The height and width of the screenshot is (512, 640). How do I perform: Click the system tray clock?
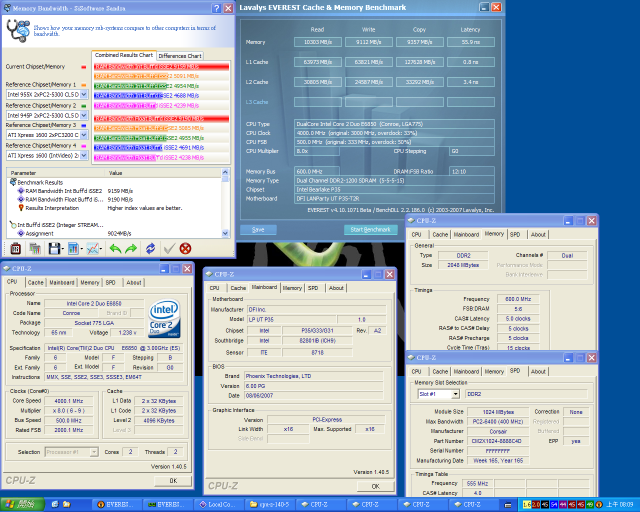point(620,505)
